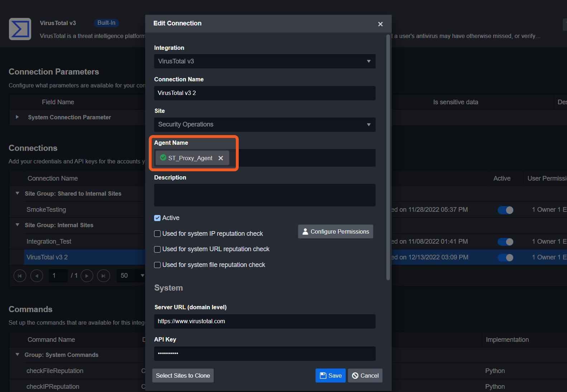Image resolution: width=567 pixels, height=392 pixels.
Task: Enable system IP reputation check
Action: (x=157, y=234)
